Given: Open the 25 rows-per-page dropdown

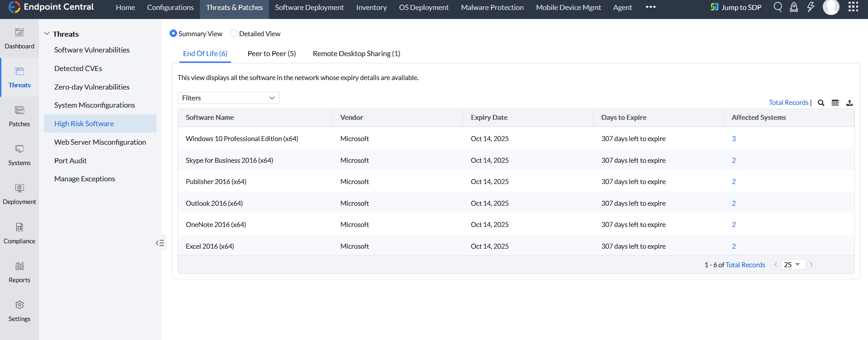Looking at the screenshot, I should pos(793,264).
